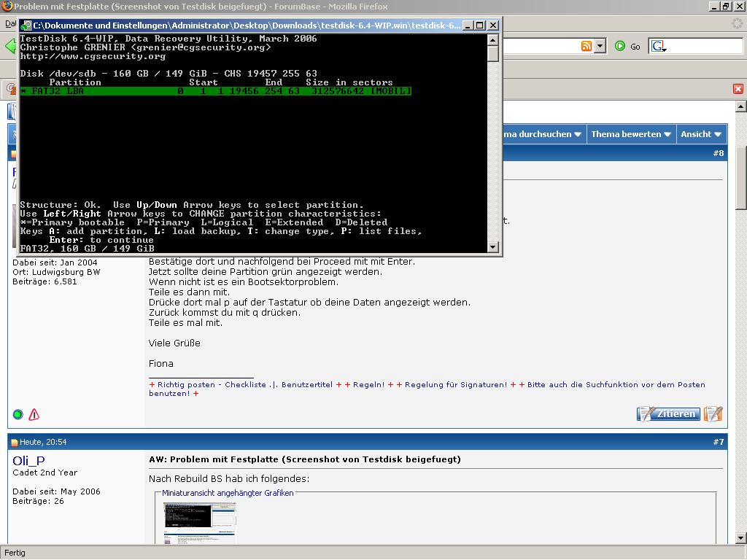
Task: Select the FAT32 LBA partition row
Action: (216, 91)
